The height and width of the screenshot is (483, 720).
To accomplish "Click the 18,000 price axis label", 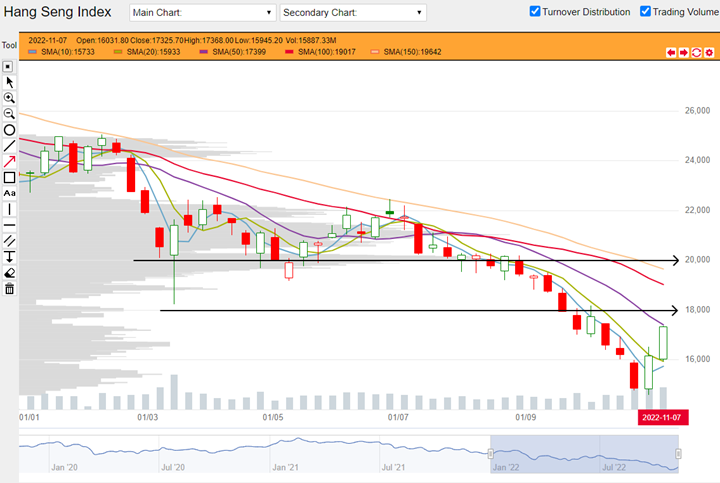I will click(x=697, y=310).
